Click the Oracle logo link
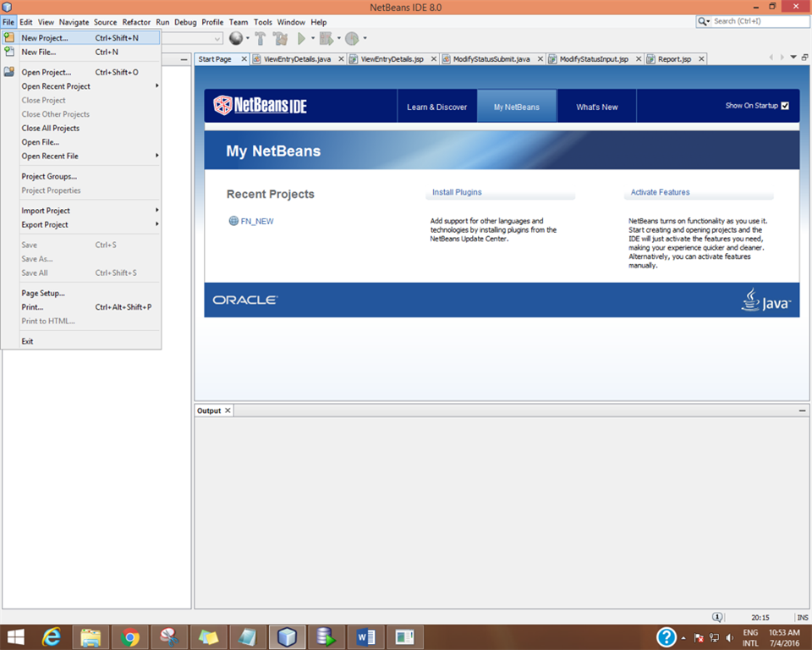The height and width of the screenshot is (650, 812). click(245, 300)
